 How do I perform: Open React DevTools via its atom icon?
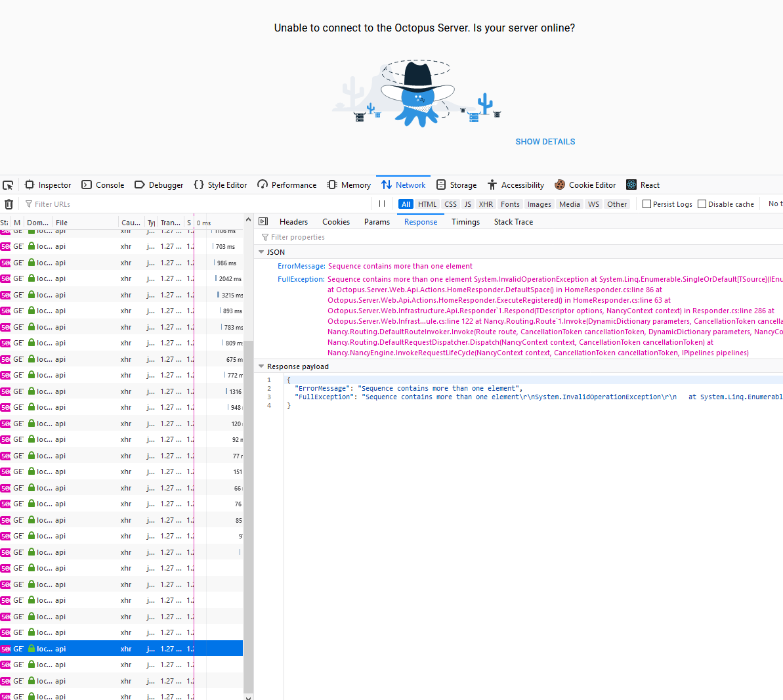tap(631, 185)
